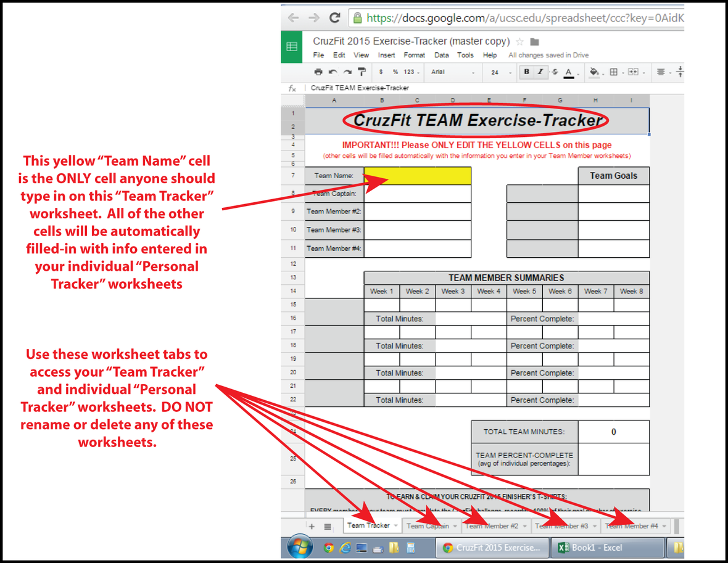Switch to Book1 - Excel taskbar button

coord(607,548)
